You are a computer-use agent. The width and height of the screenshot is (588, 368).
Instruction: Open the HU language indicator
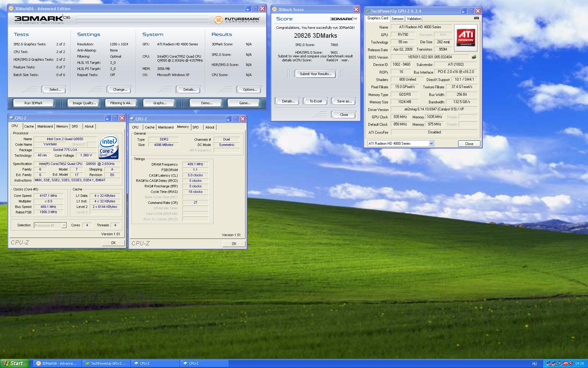coord(534,363)
